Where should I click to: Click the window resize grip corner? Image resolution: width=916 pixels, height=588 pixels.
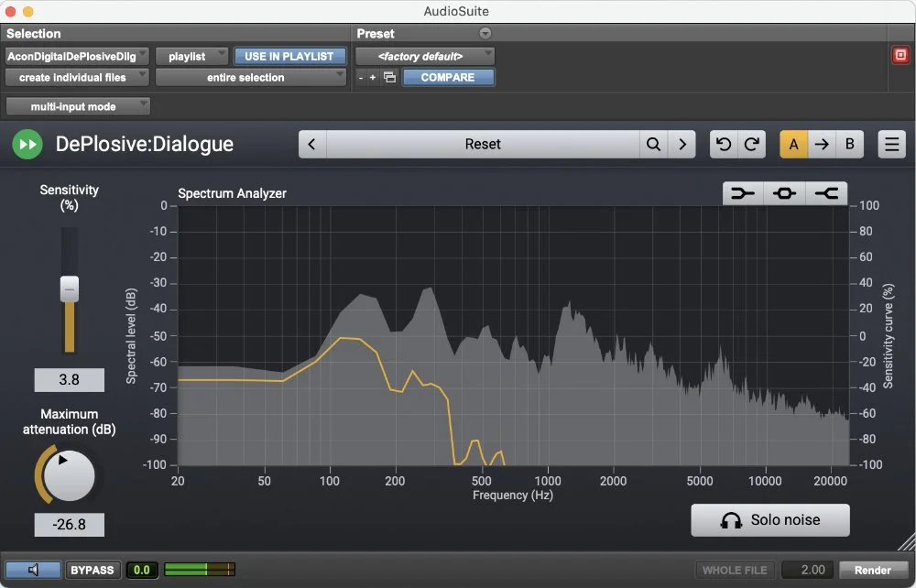click(907, 542)
